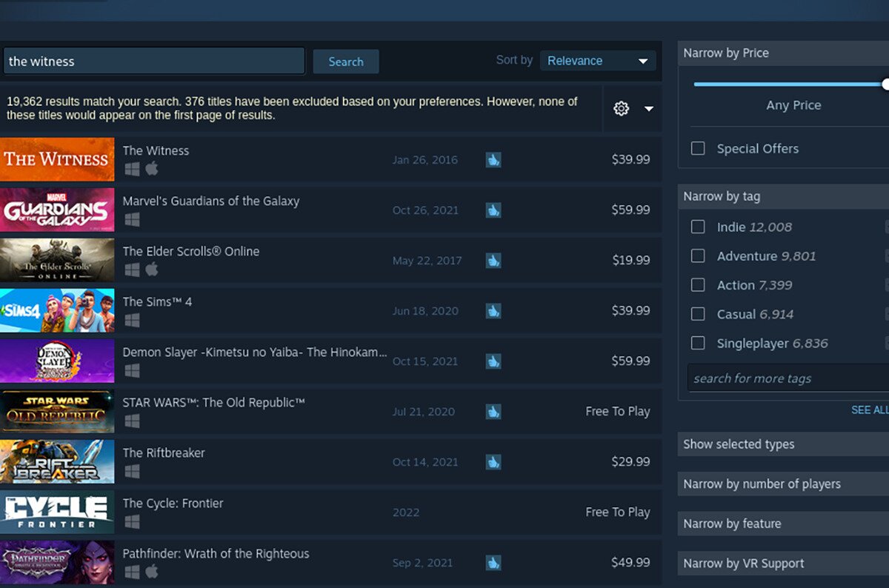Expand Show selected types section
The width and height of the screenshot is (889, 588).
(x=783, y=444)
